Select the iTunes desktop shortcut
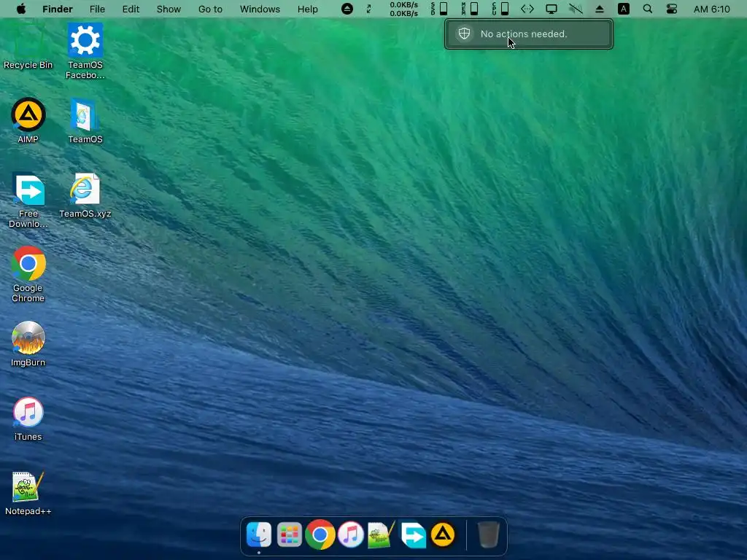The width and height of the screenshot is (747, 560). [x=28, y=418]
